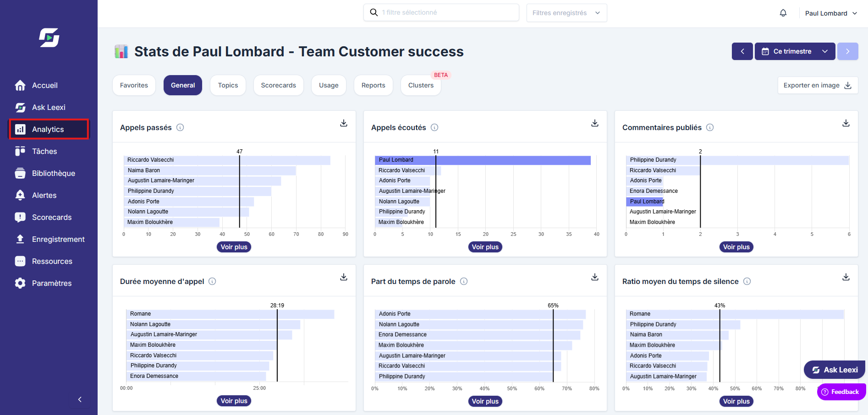This screenshot has height=415, width=868.
Task: Select Adonis Porte bar in Part du temps de parole
Action: click(480, 314)
